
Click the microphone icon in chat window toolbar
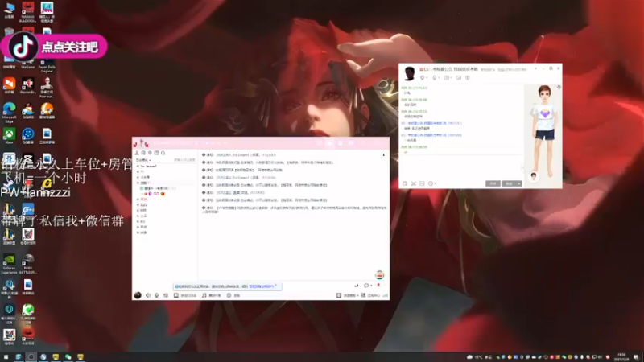(x=435, y=78)
